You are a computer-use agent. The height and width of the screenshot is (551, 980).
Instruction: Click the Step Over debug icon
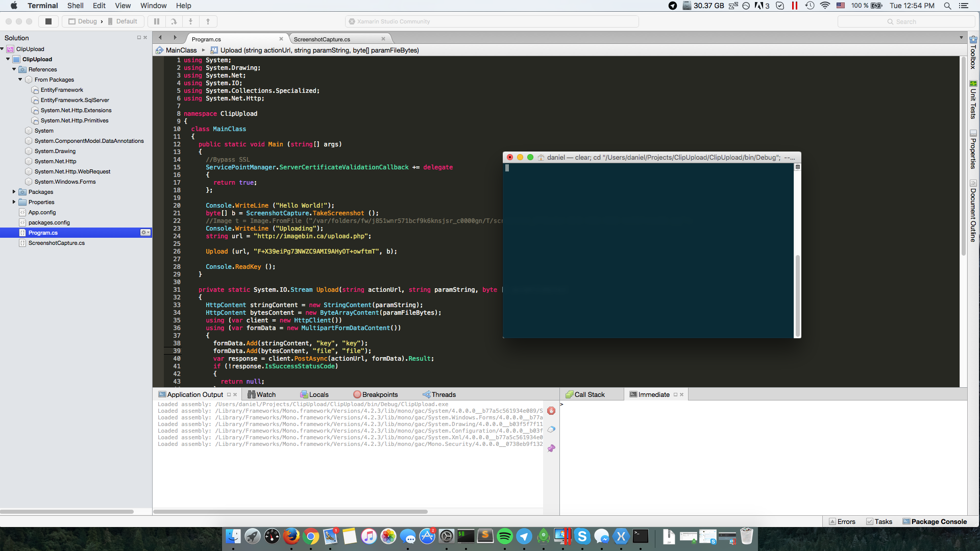click(174, 21)
